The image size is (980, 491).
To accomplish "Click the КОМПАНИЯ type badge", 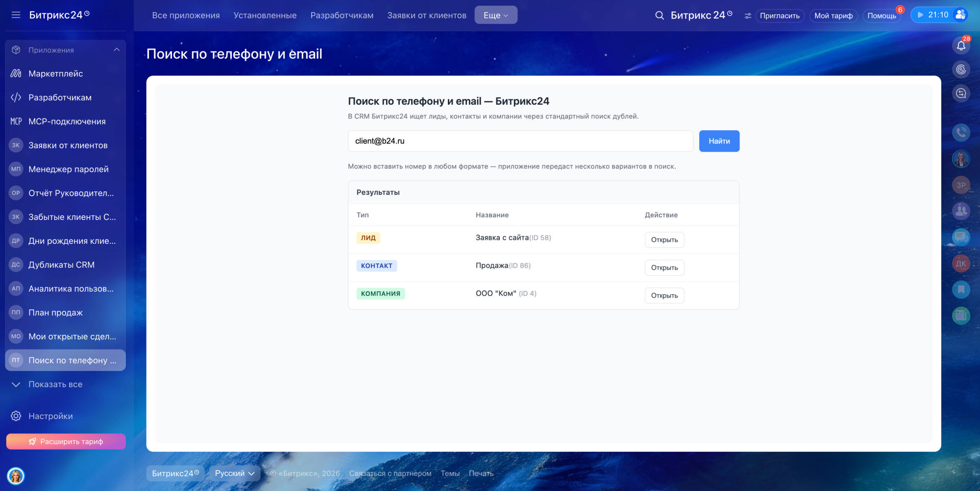I will 381,294.
